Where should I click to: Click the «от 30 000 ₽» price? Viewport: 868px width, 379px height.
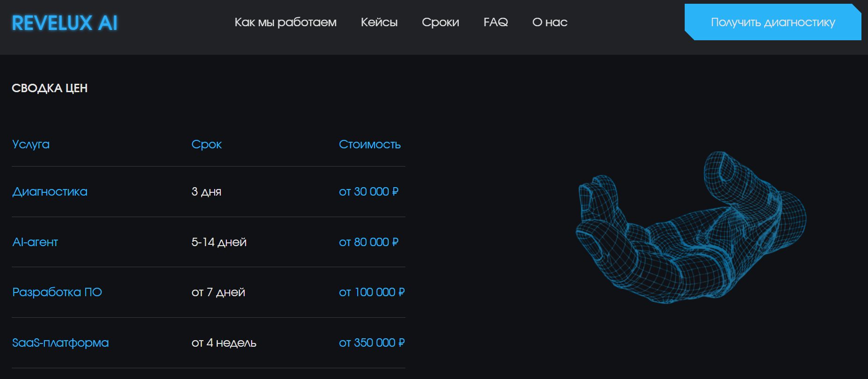click(369, 191)
